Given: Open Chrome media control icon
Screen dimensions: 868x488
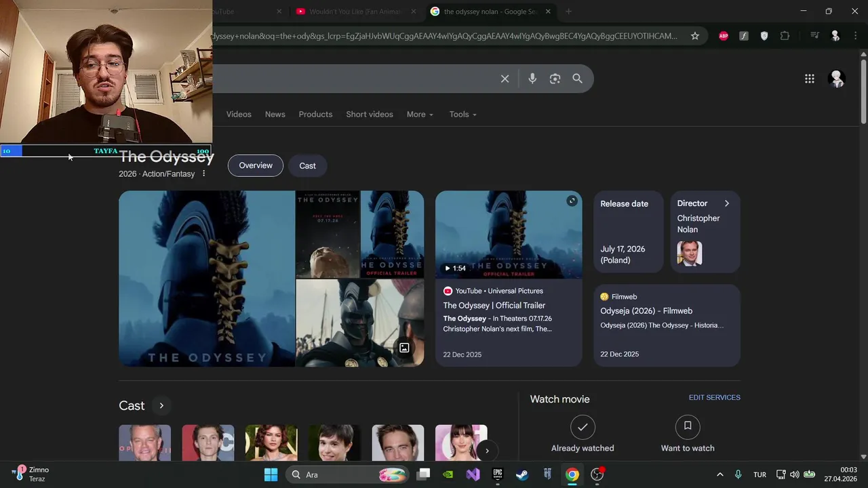Looking at the screenshot, I should (x=815, y=36).
